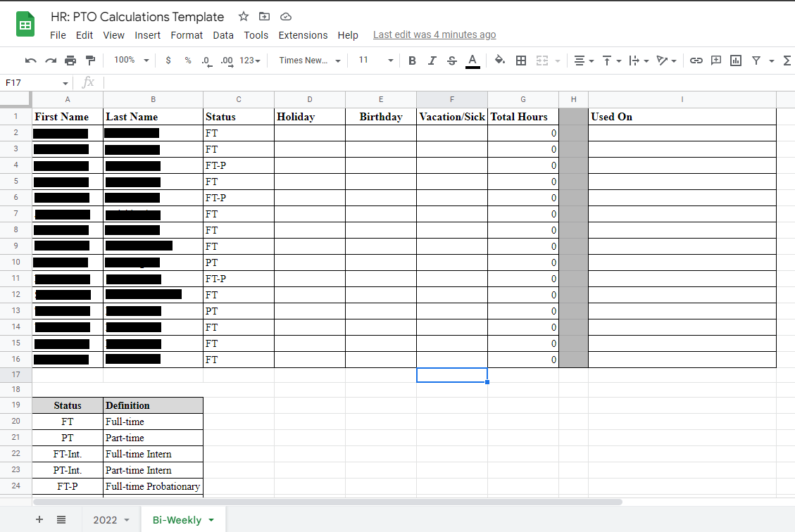Viewport: 795px width, 532px height.
Task: Insert a chart using the toolbar icon
Action: (736, 61)
